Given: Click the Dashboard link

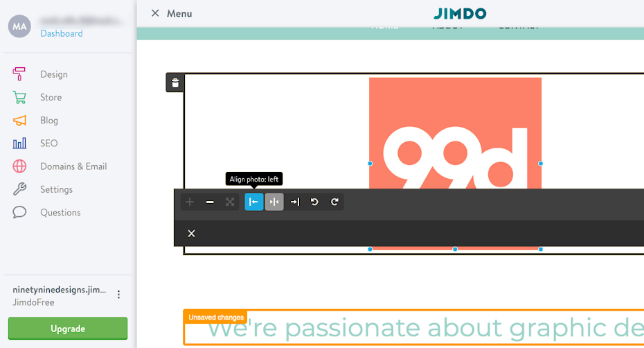Looking at the screenshot, I should (61, 33).
